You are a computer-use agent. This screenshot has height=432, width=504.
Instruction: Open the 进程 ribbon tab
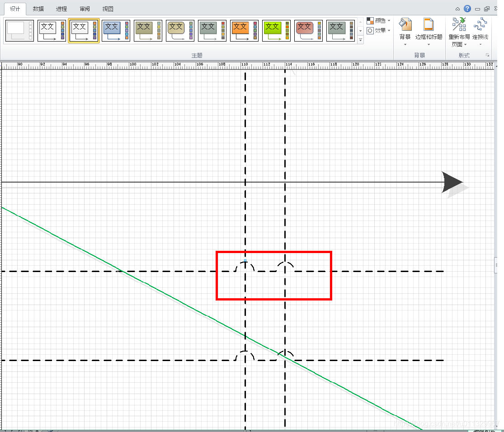(x=61, y=9)
